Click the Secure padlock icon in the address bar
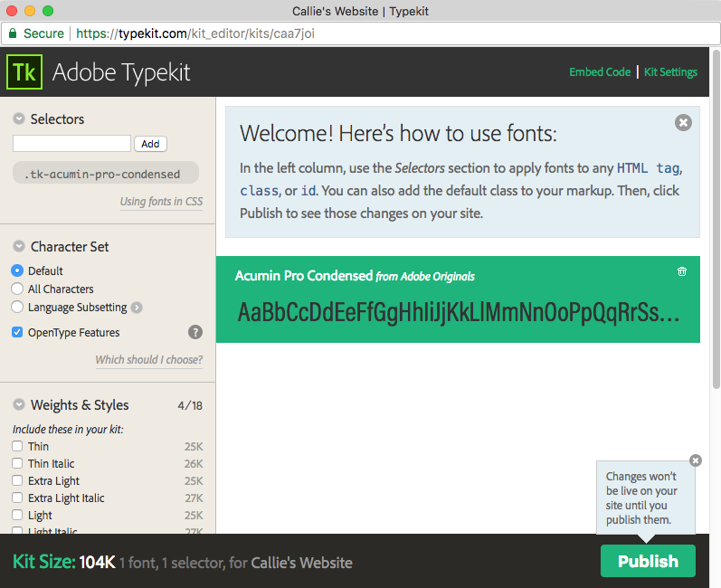This screenshot has width=721, height=588. (x=13, y=33)
